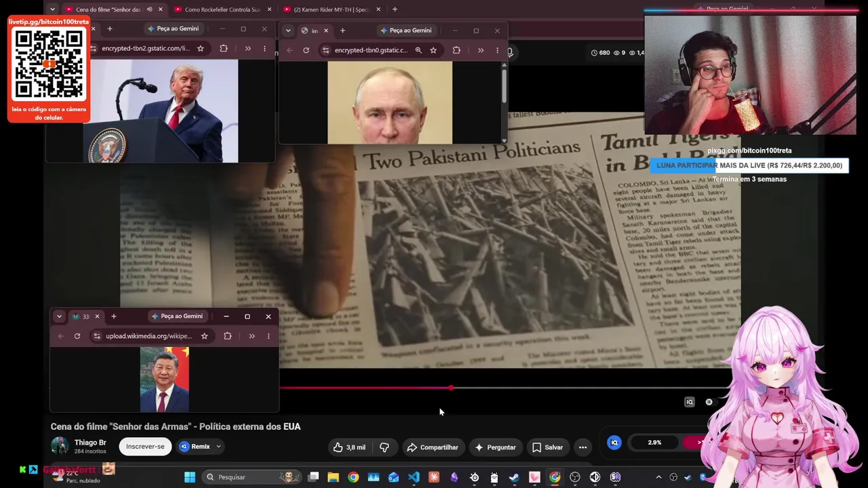
Task: Add a new tab in the wikimedia window
Action: pyautogui.click(x=114, y=317)
